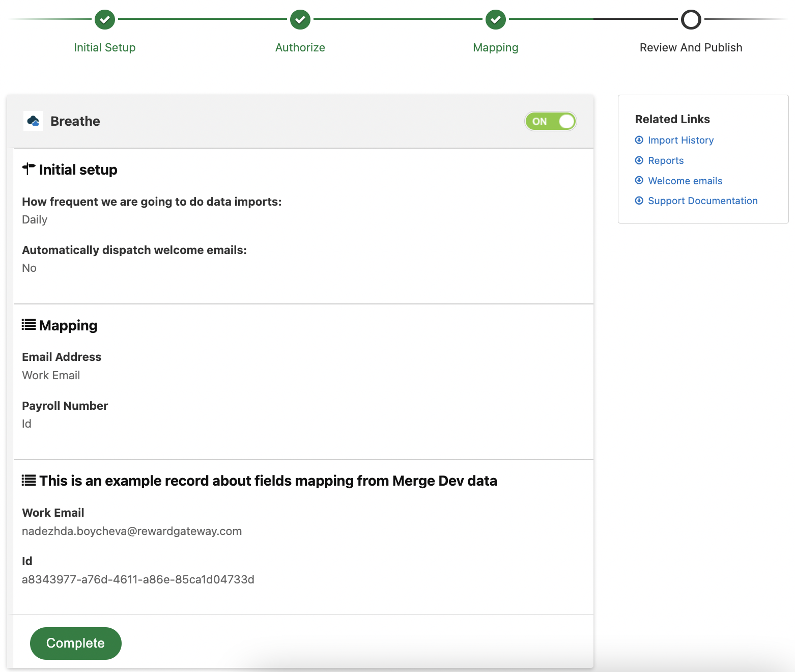Open the Reports link
The height and width of the screenshot is (672, 795).
[666, 160]
